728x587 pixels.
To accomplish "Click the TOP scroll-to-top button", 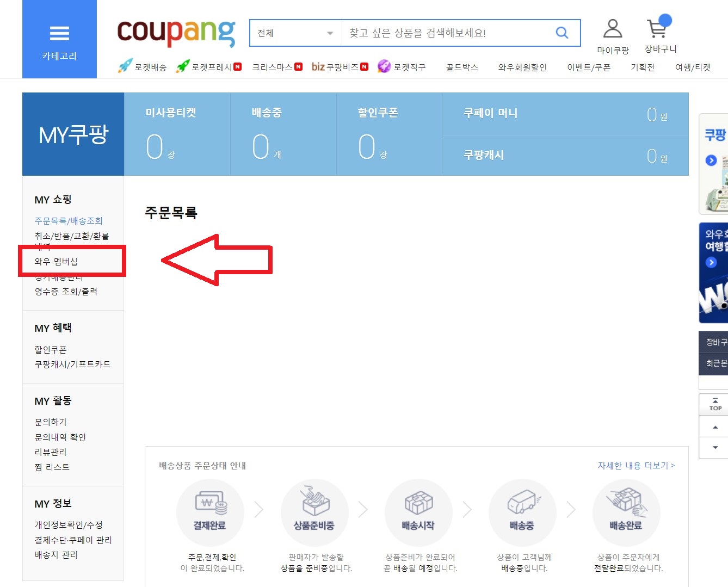I will (715, 405).
